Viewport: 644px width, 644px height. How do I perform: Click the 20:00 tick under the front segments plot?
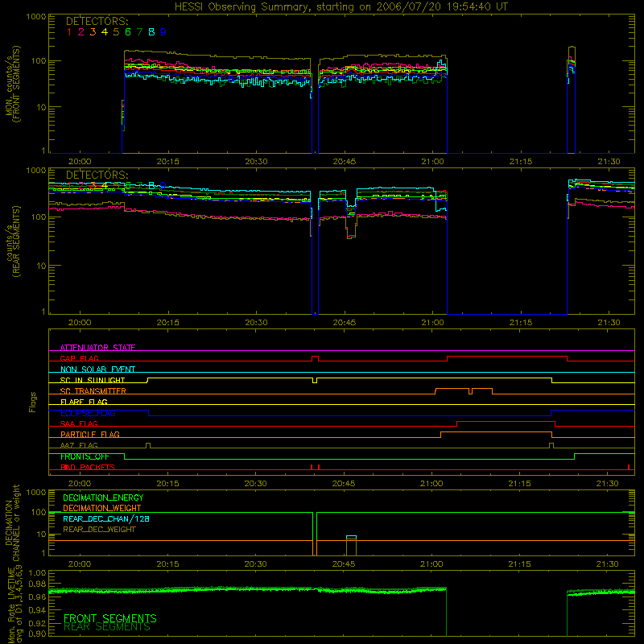(80, 162)
